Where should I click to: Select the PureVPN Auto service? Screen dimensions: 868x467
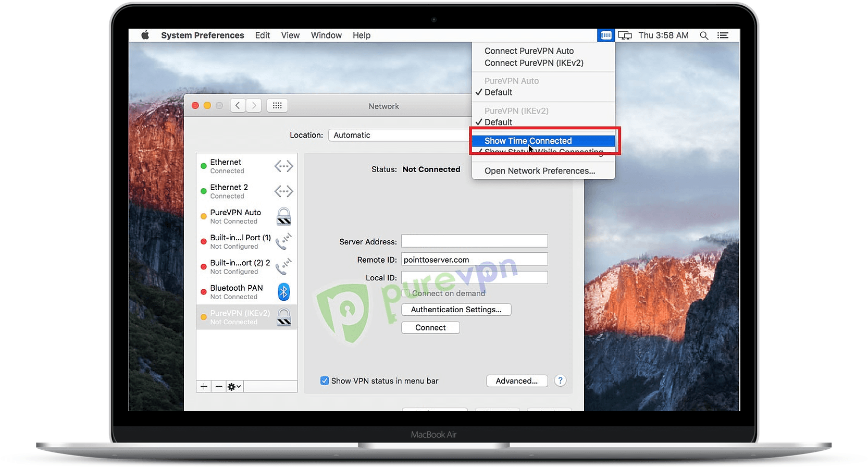(x=247, y=216)
